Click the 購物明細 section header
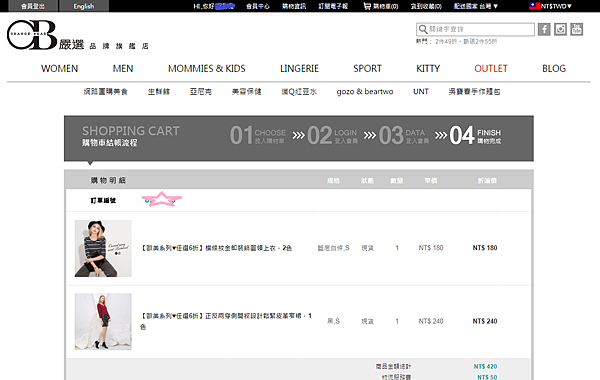Image resolution: width=600 pixels, height=380 pixels. pos(108,180)
